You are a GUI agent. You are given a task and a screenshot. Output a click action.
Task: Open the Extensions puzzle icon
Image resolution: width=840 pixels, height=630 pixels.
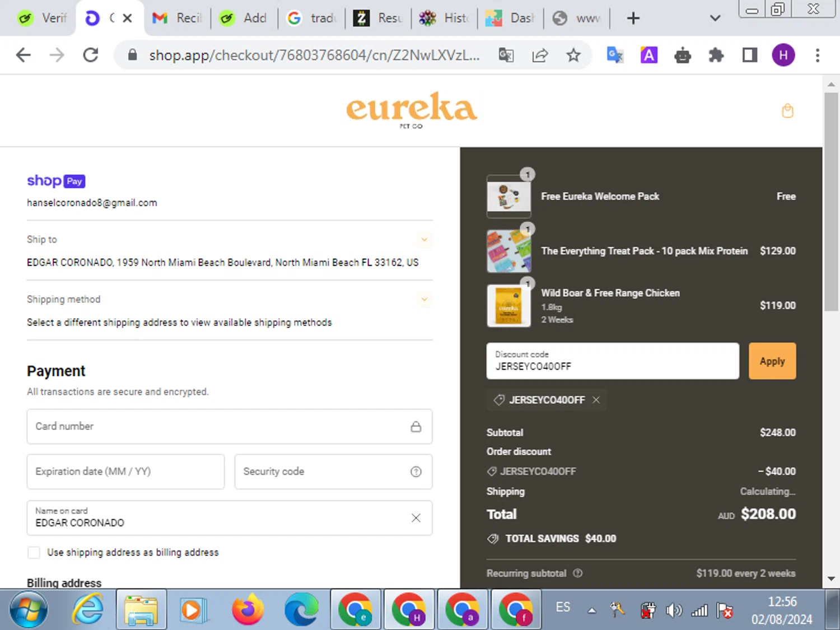point(716,55)
